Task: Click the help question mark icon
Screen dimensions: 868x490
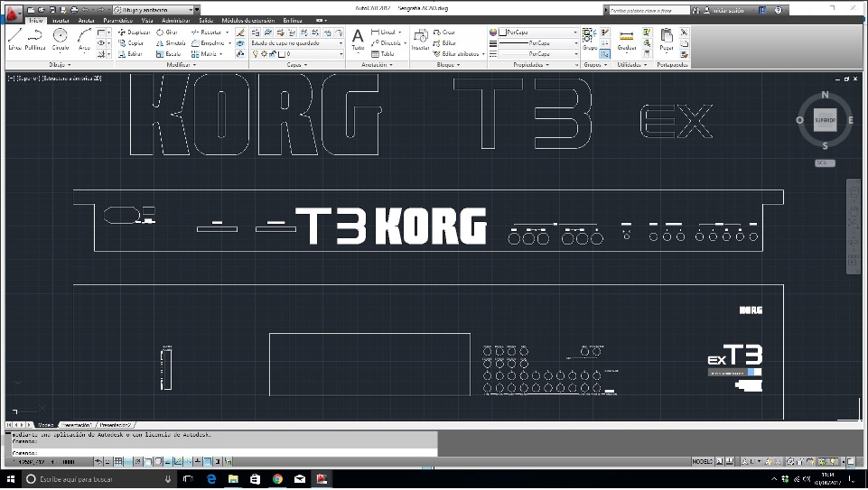Action: [x=779, y=10]
